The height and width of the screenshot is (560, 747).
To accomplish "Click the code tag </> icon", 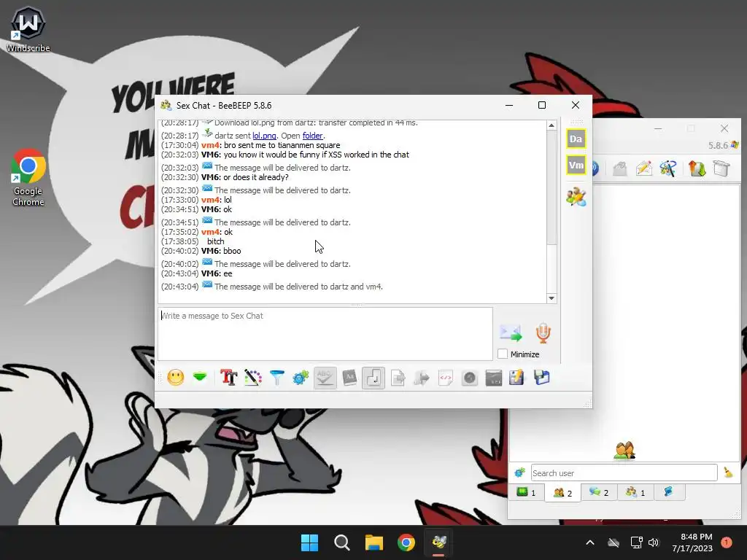I will (x=446, y=378).
